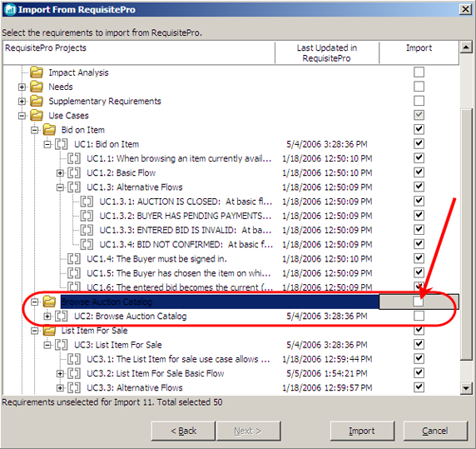Check Import box for Impact Analysis
The height and width of the screenshot is (449, 476).
(x=419, y=72)
